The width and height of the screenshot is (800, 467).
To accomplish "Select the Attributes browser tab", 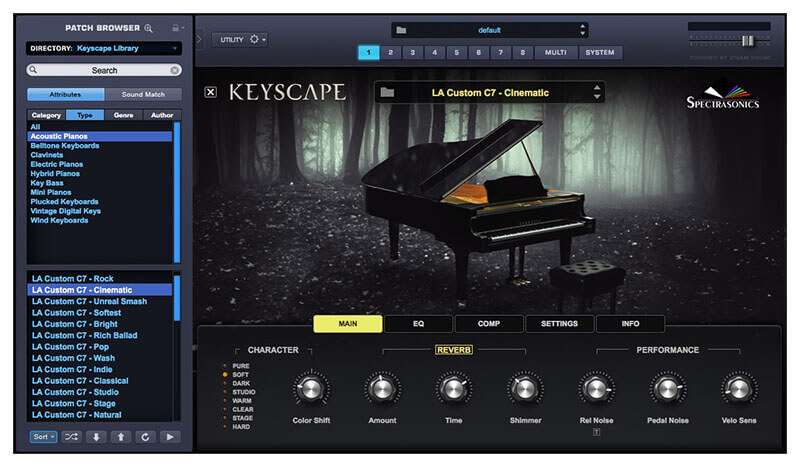I will (x=65, y=94).
